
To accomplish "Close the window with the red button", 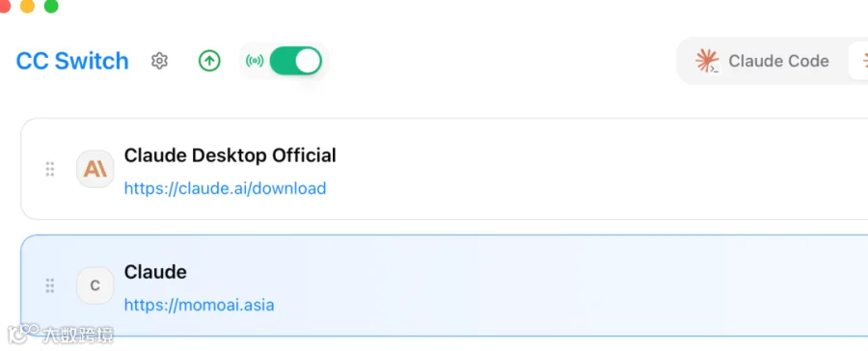I will (x=3, y=6).
